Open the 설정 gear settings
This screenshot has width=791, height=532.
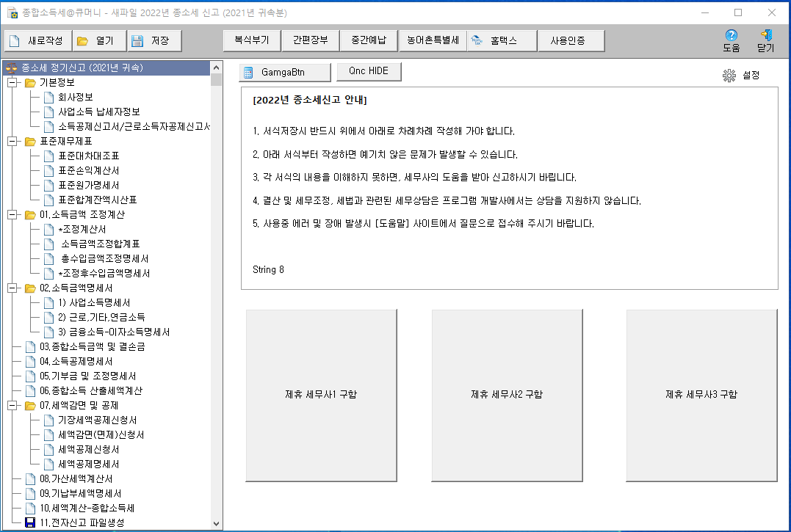(x=741, y=75)
